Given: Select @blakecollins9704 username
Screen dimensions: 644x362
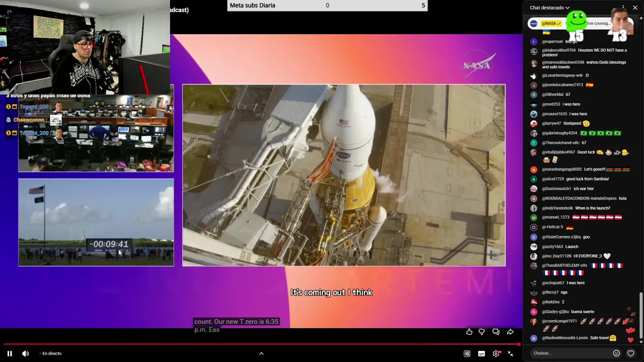Looking at the screenshot, I should pos(558,50).
